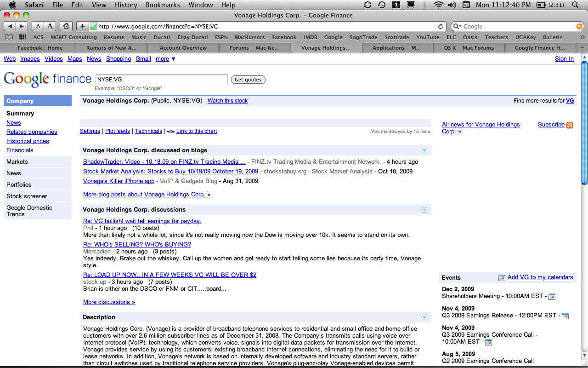Click the Add VG to my calendars link
Screen dimensions: 588x368
(x=540, y=277)
